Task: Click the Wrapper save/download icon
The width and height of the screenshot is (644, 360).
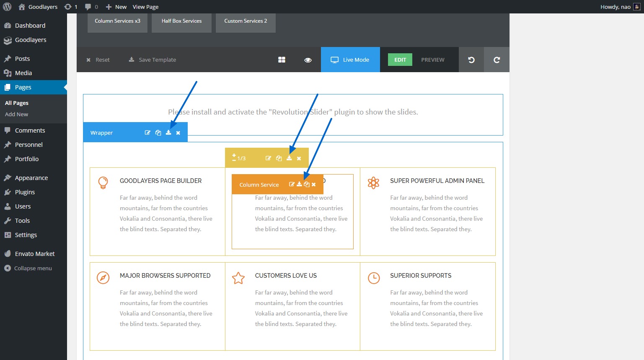Action: [168, 133]
